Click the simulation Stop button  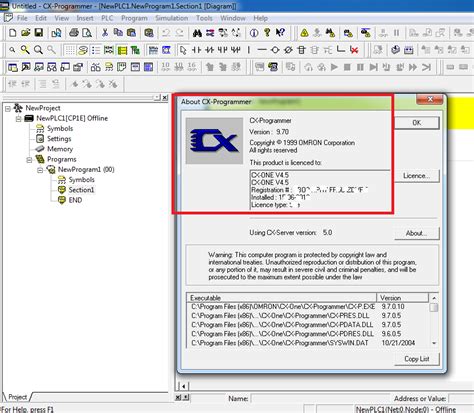[x=347, y=67]
